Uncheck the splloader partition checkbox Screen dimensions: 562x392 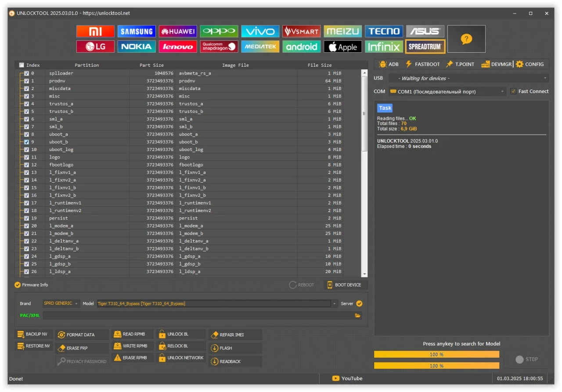(x=27, y=73)
